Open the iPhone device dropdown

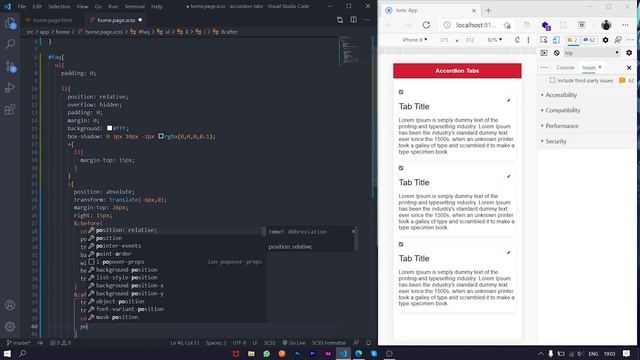(415, 40)
